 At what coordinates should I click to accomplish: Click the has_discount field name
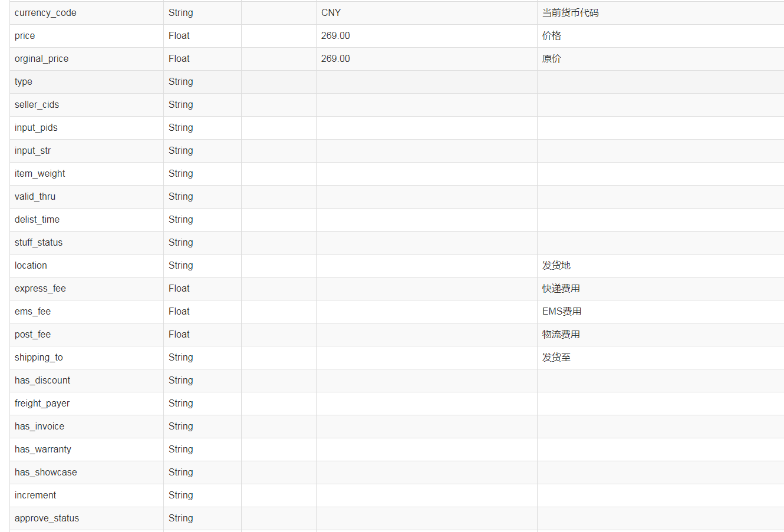tap(42, 381)
